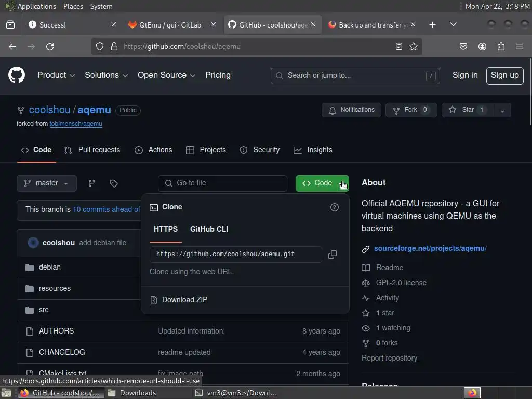
Task: Toggle reader view icon in address bar
Action: tap(398, 46)
